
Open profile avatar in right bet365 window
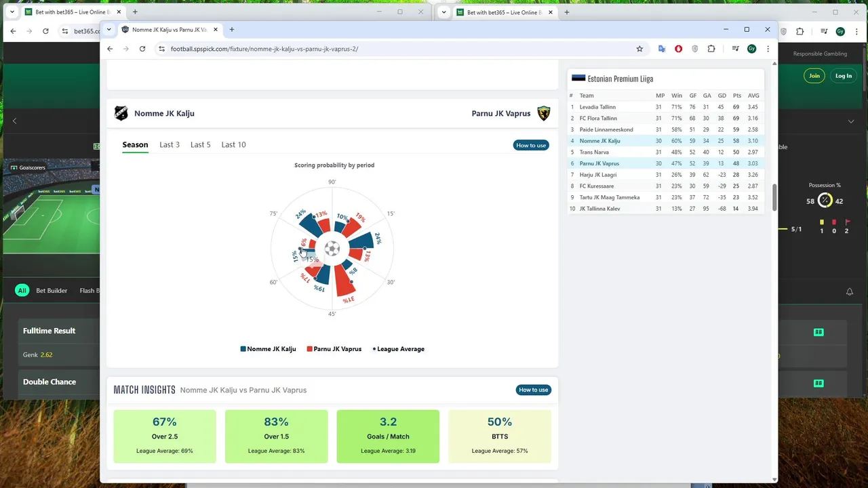[840, 31]
